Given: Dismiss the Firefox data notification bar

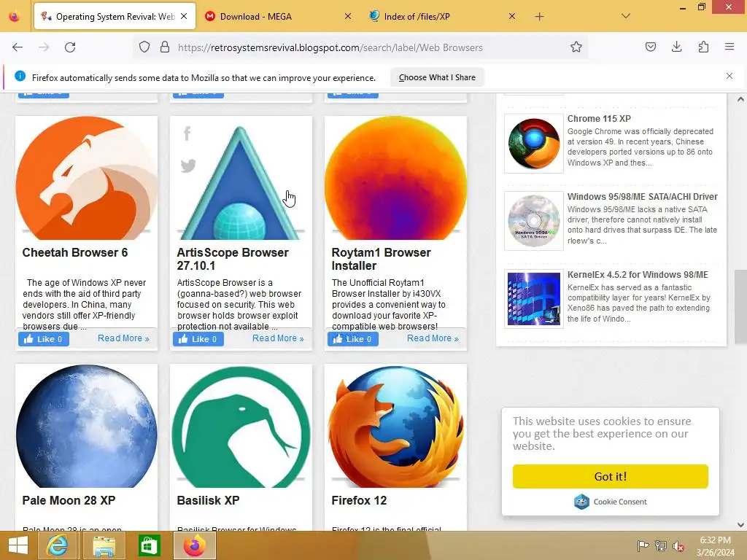Looking at the screenshot, I should [729, 76].
